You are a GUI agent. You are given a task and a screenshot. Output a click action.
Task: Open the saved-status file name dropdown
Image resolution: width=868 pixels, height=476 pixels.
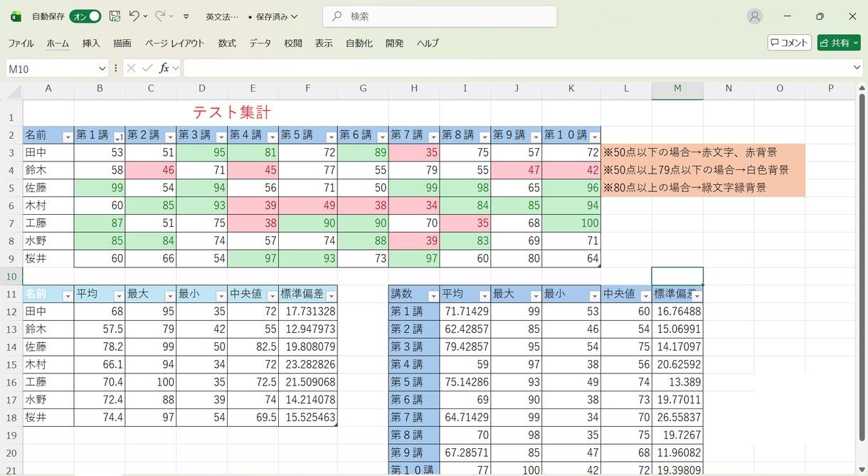coord(274,16)
